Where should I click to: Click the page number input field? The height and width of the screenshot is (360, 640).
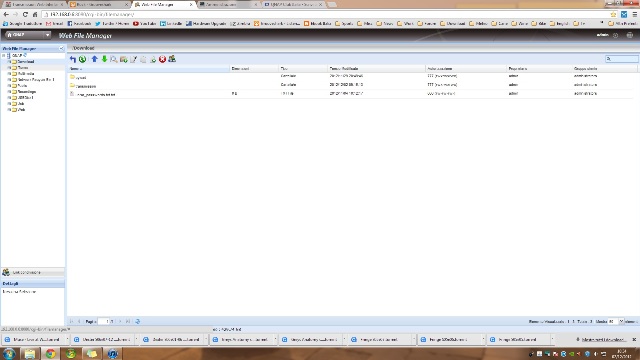[103, 322]
